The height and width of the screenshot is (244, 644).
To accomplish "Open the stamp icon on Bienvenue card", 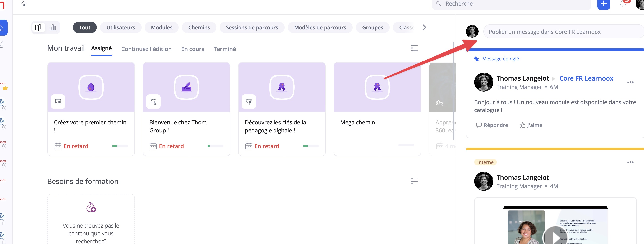I will [x=186, y=87].
